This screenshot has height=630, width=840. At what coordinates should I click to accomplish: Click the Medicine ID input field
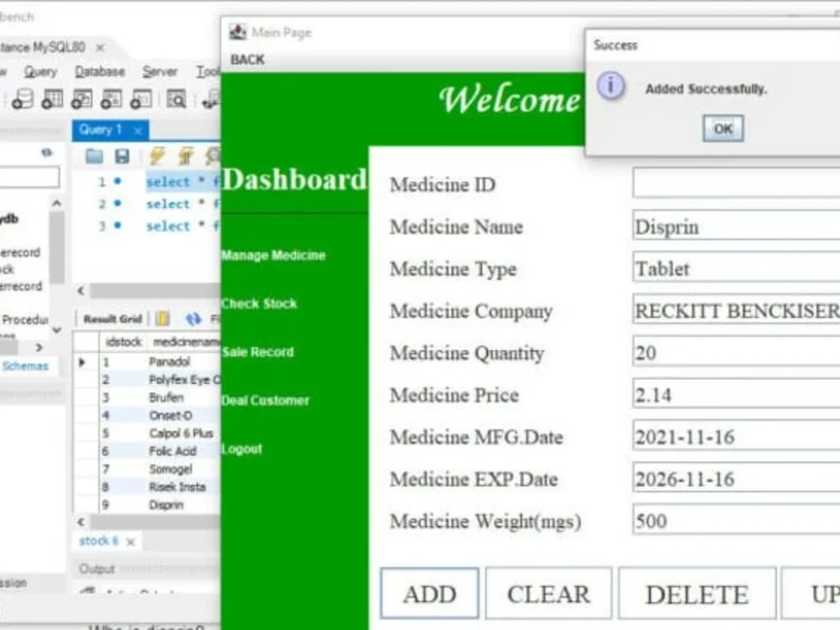(736, 182)
